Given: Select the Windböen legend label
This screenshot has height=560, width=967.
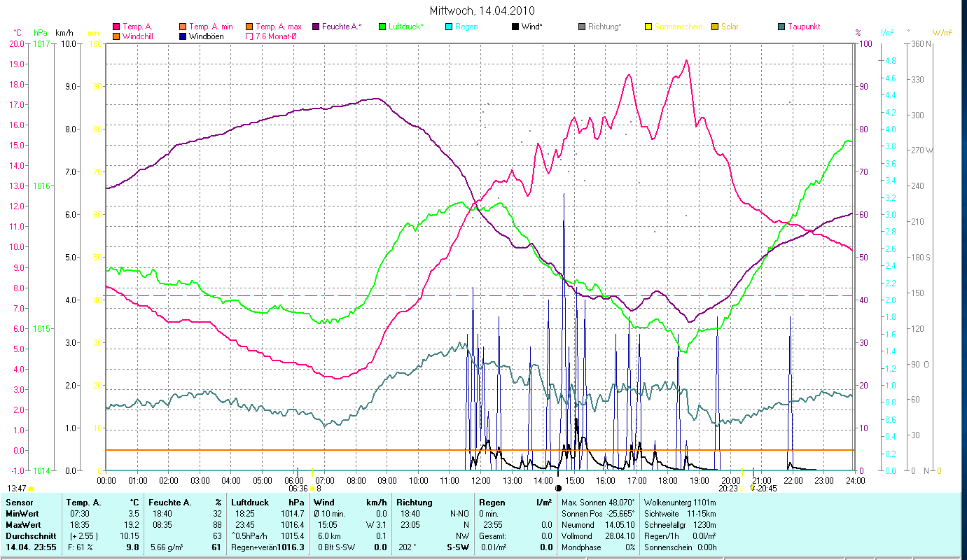Looking at the screenshot, I should click(207, 36).
